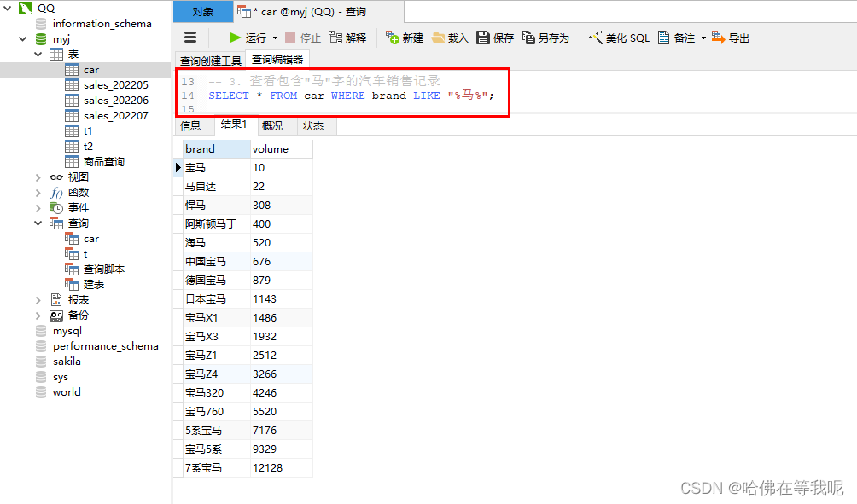Create a new query via 新建

coord(405,38)
